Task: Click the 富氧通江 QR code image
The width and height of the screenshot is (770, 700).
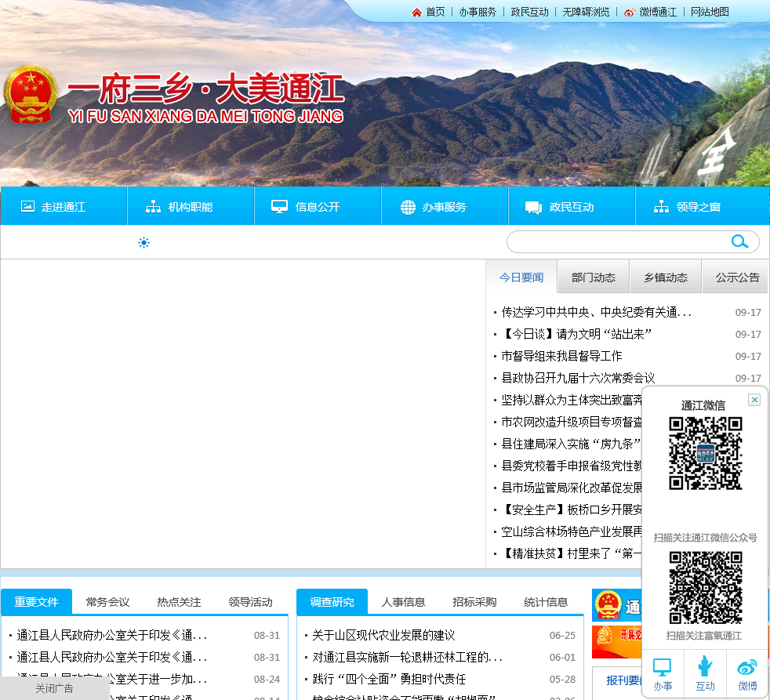Action: point(705,588)
